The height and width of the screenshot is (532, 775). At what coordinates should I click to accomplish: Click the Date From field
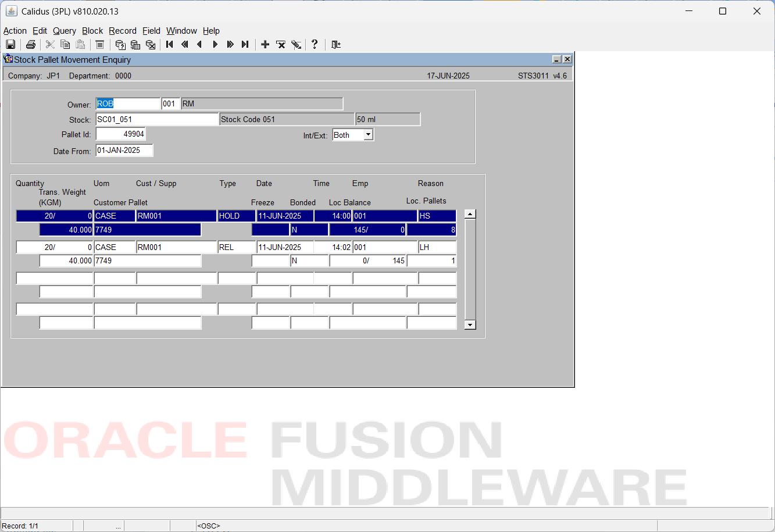pos(124,151)
